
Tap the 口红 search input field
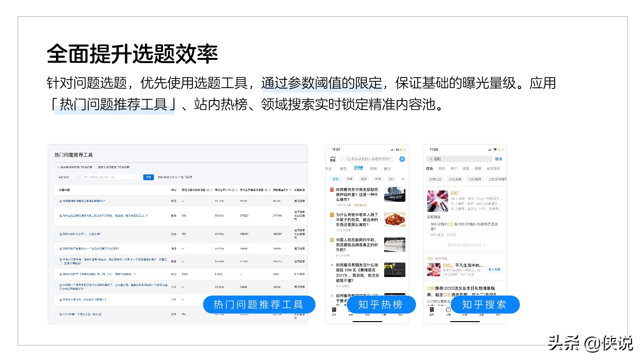(459, 159)
